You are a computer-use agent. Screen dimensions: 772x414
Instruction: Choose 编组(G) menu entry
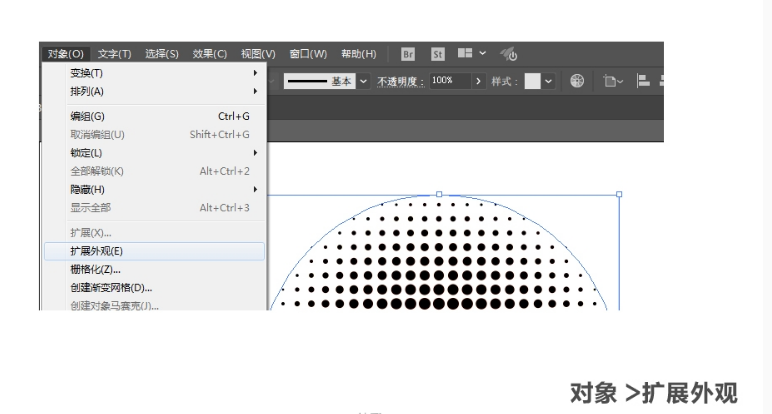click(155, 116)
